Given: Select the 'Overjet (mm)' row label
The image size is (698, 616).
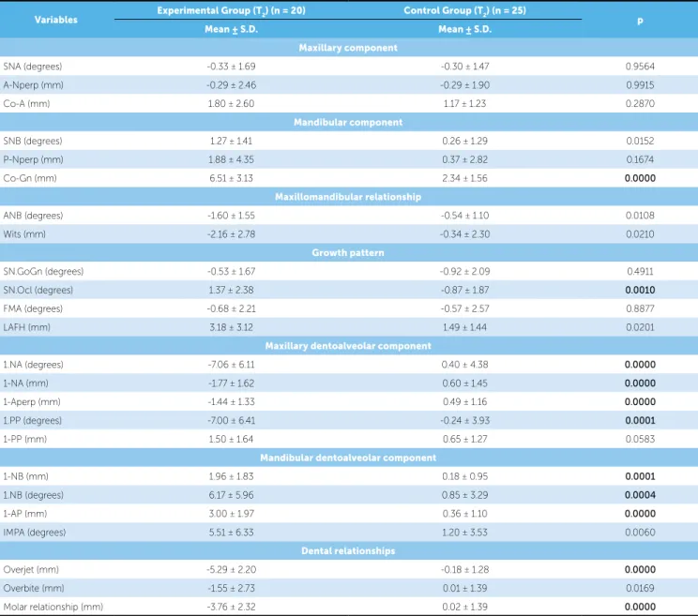Looking at the screenshot, I should tap(31, 570).
